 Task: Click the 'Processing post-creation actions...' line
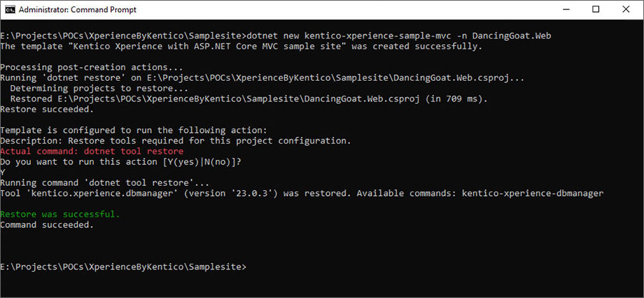(x=92, y=67)
